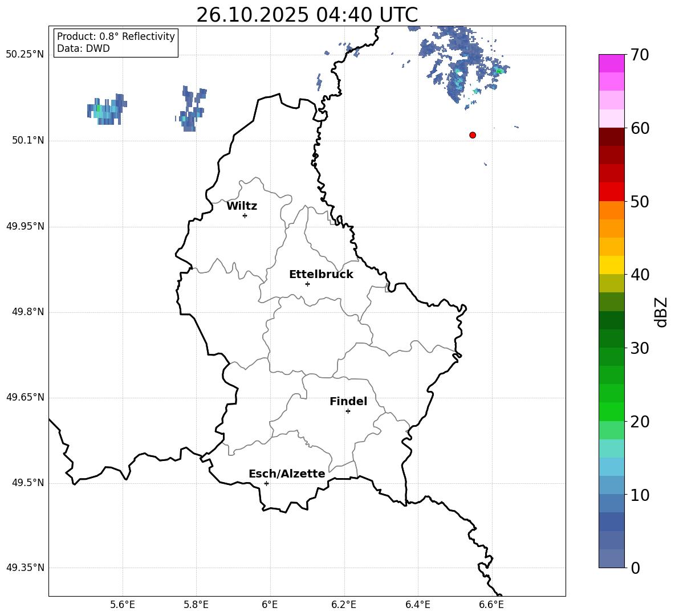Click the Wiltz station cross marker
The image size is (675, 616).
(245, 215)
